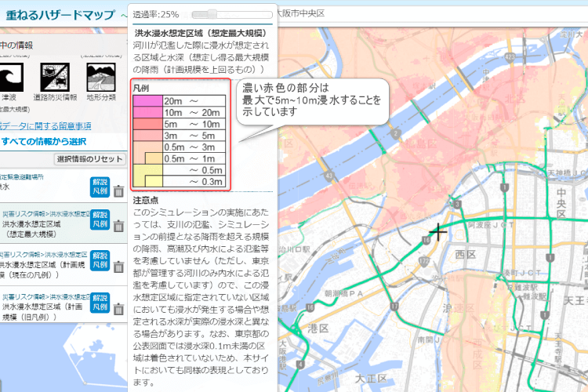Delete the 想定最大規模 flood layer with trash icon
This screenshot has height=392, width=588.
[119, 227]
